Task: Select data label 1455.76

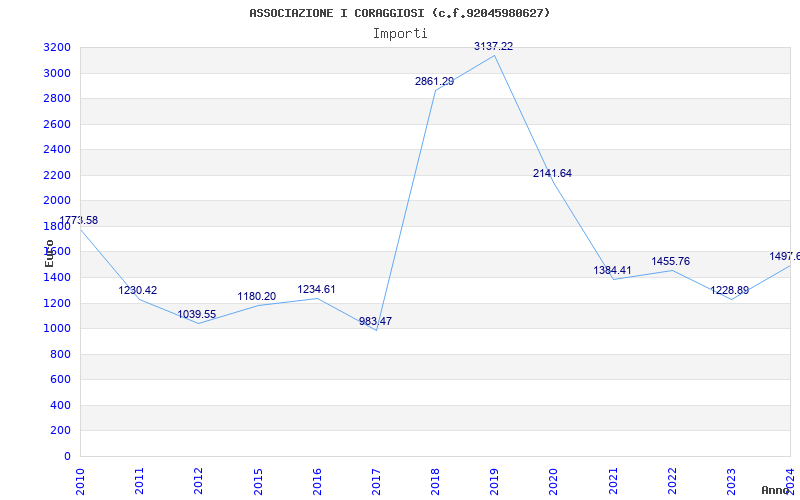Action: click(x=670, y=261)
